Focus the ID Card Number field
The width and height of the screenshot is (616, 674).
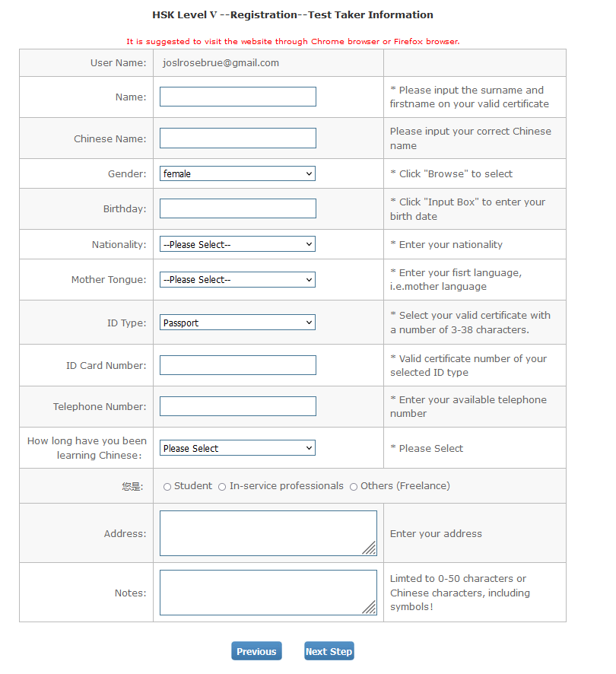238,365
